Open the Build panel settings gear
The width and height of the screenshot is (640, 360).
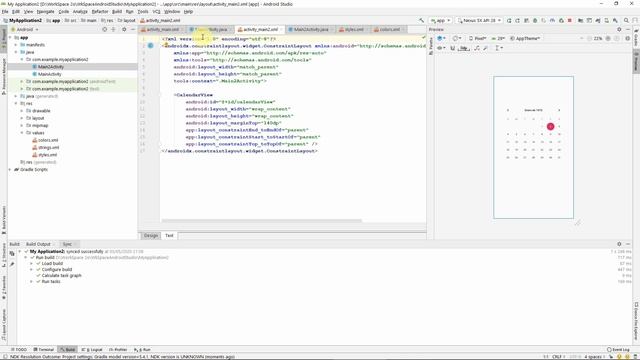(x=619, y=244)
